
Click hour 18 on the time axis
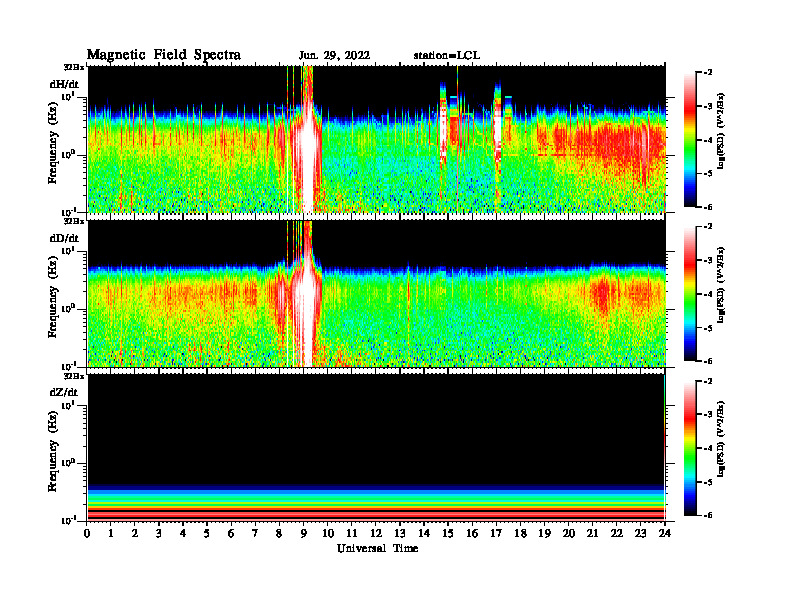520,533
